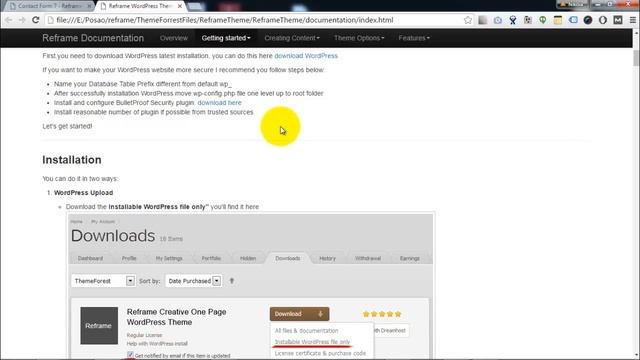Click the gray gradient square extension icon
The width and height of the screenshot is (640, 360).
point(482,20)
